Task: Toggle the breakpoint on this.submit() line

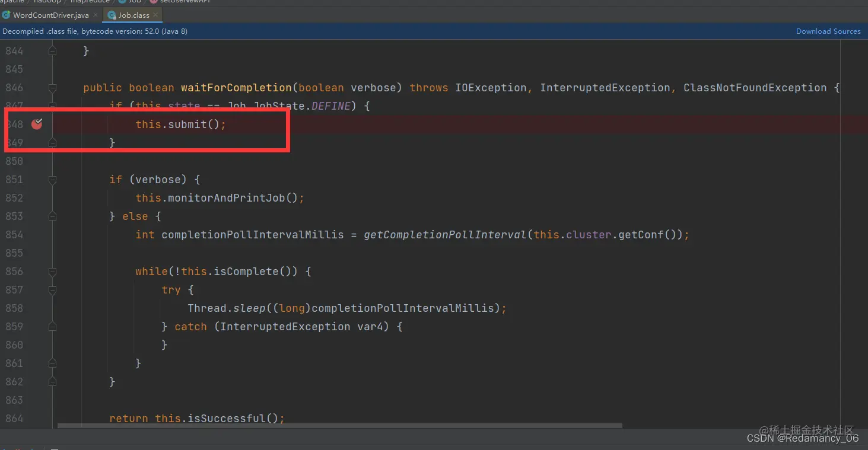Action: (37, 124)
